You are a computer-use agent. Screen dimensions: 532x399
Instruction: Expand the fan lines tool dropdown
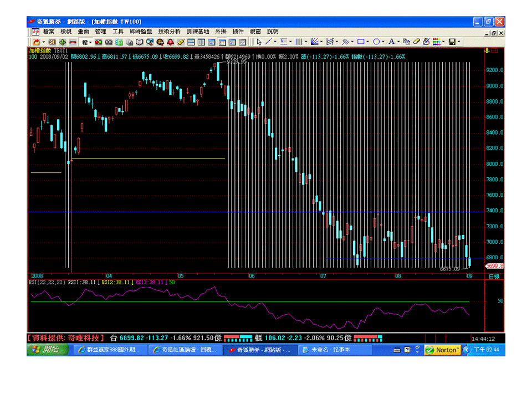pos(321,42)
